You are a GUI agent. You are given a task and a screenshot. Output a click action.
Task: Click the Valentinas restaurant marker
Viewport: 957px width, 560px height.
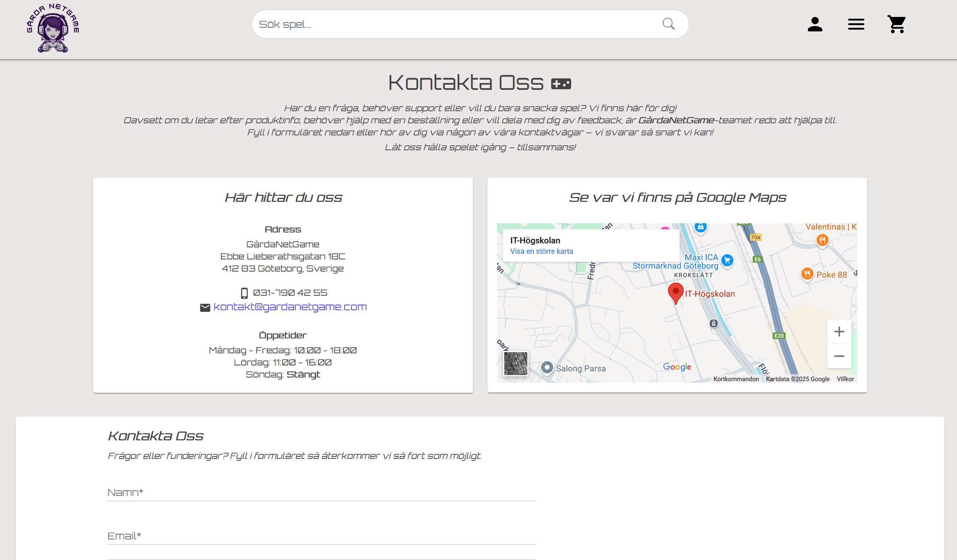pyautogui.click(x=822, y=241)
